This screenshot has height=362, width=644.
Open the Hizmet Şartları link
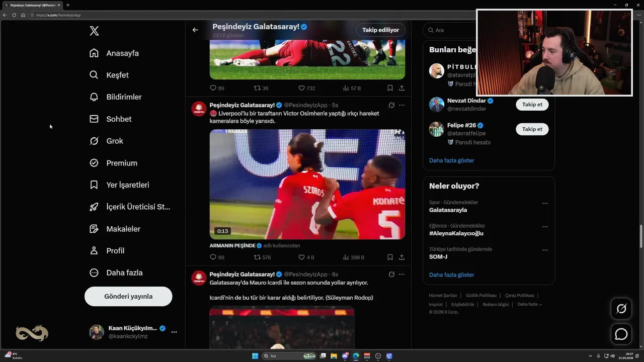pos(443,296)
